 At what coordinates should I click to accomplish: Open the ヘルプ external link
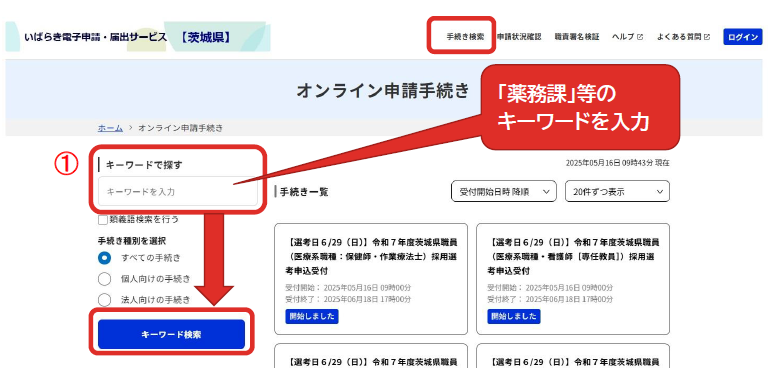pos(628,37)
